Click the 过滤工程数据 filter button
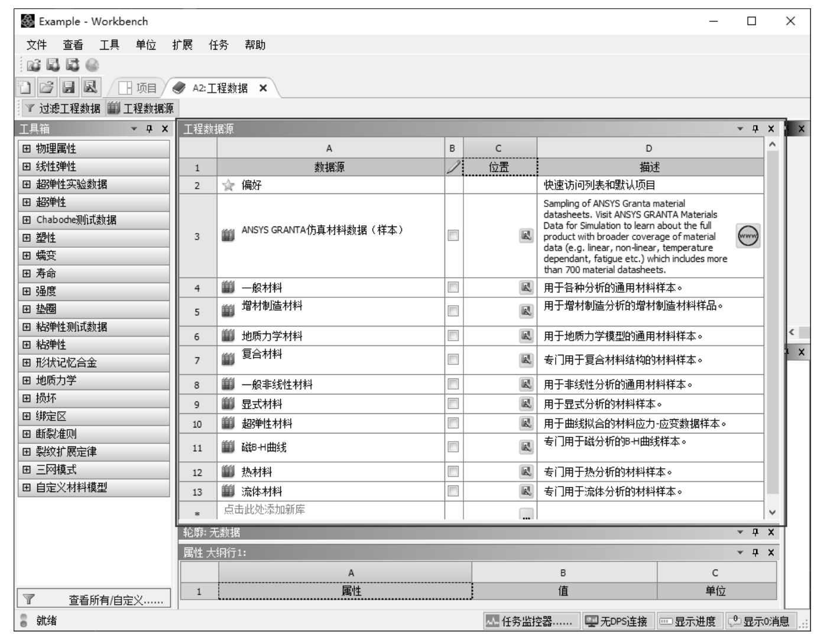Screen dimensions: 840x641 [x=63, y=108]
